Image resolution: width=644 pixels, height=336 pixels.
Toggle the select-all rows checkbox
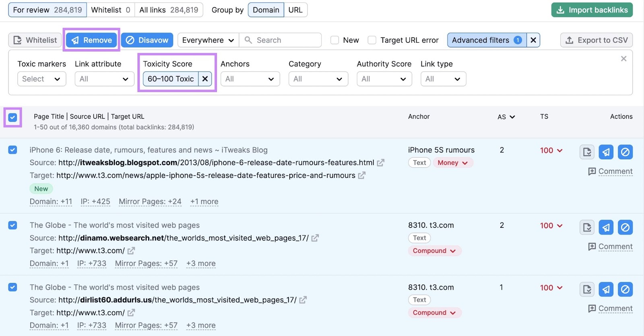pos(12,117)
